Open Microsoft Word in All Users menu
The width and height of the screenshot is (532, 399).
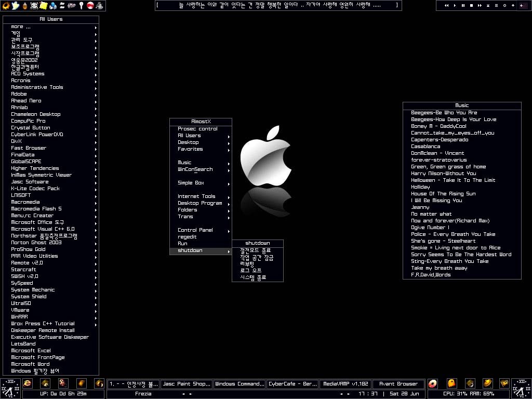[51, 364]
